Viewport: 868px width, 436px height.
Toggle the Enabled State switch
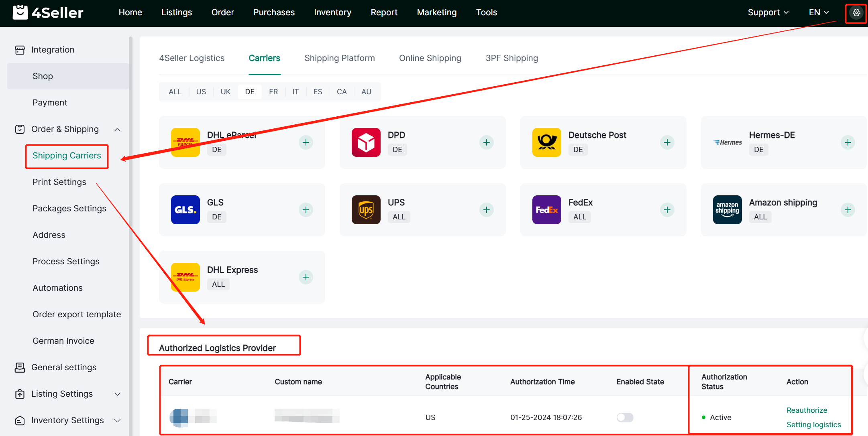(625, 418)
